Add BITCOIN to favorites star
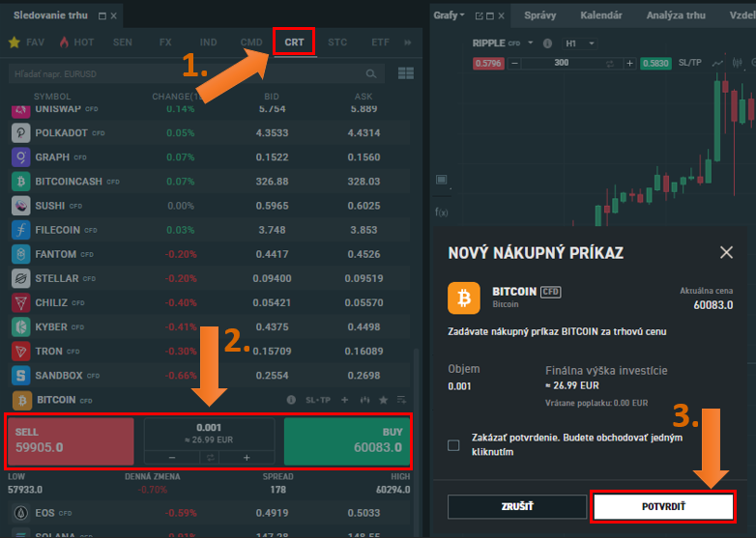Viewport: 756px width, 538px height. coord(383,400)
